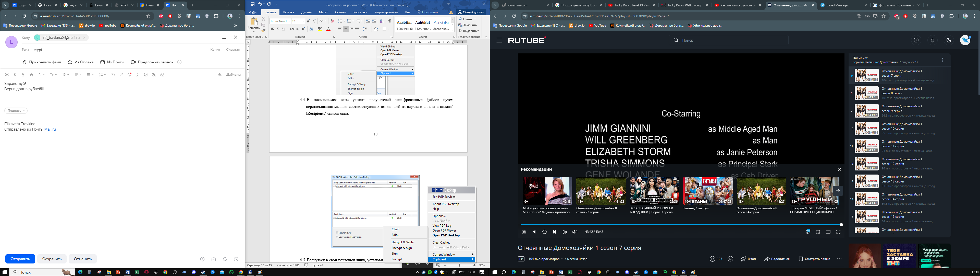
Task: Open Mail font size 15 dropdown
Action: coord(65,75)
